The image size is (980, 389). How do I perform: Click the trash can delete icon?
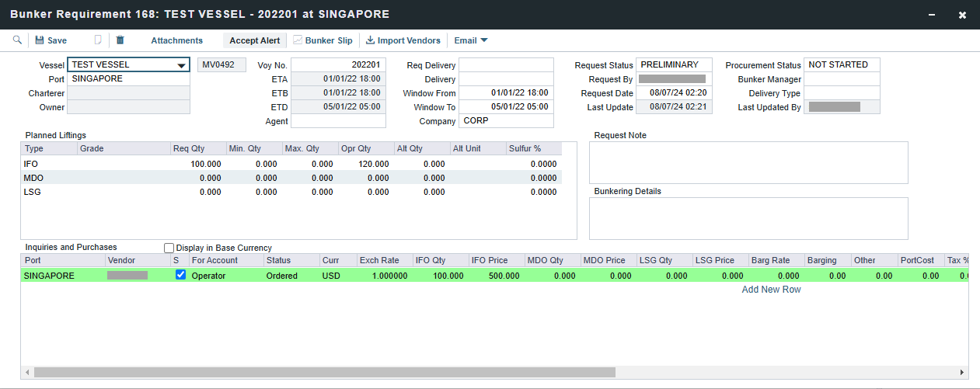tap(120, 40)
